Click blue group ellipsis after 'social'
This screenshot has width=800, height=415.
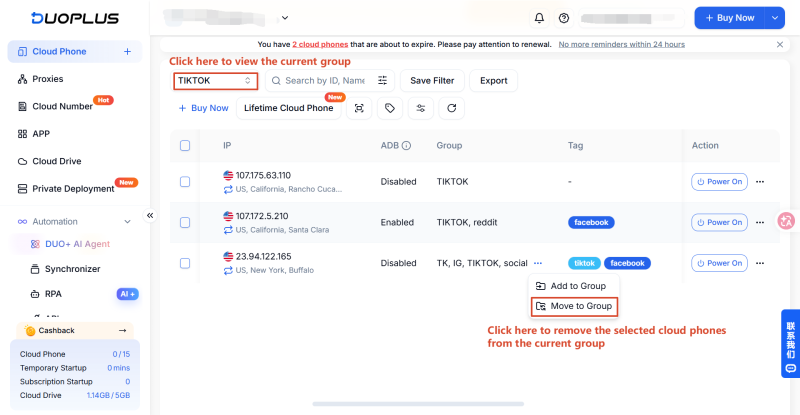(538, 263)
